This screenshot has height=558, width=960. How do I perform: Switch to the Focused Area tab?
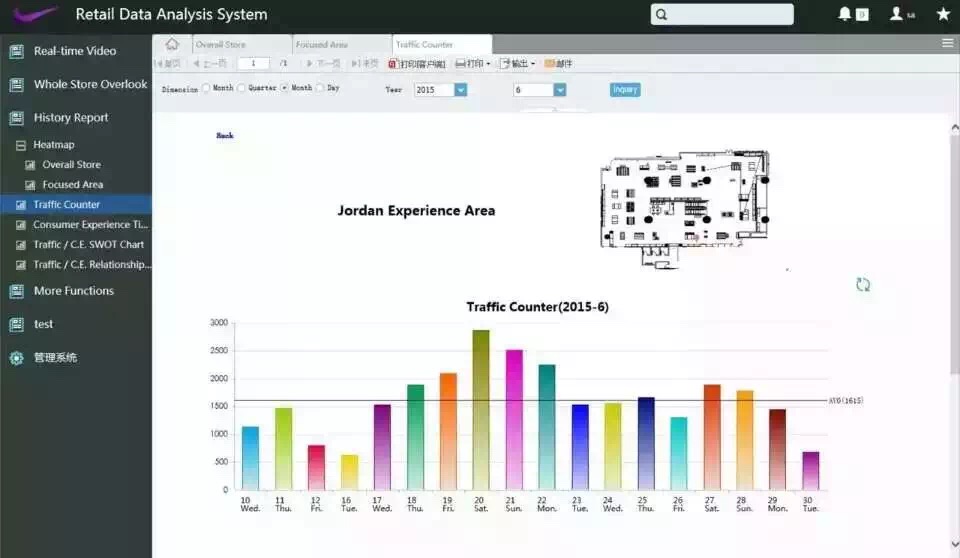coord(342,45)
